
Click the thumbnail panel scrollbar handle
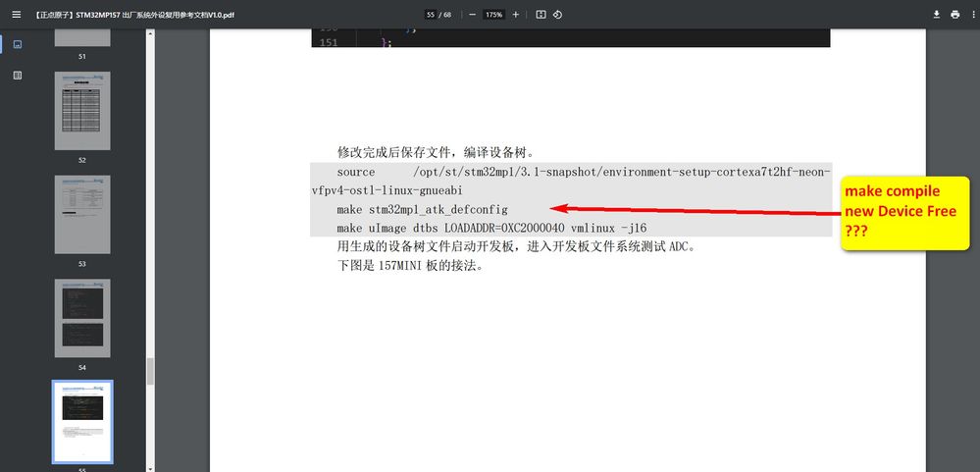[150, 371]
